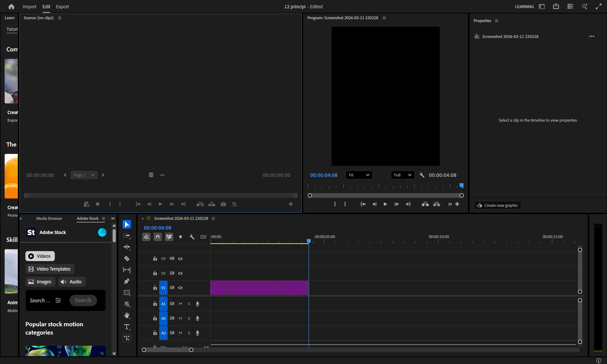Click the Adobe Stock search field

(40, 300)
